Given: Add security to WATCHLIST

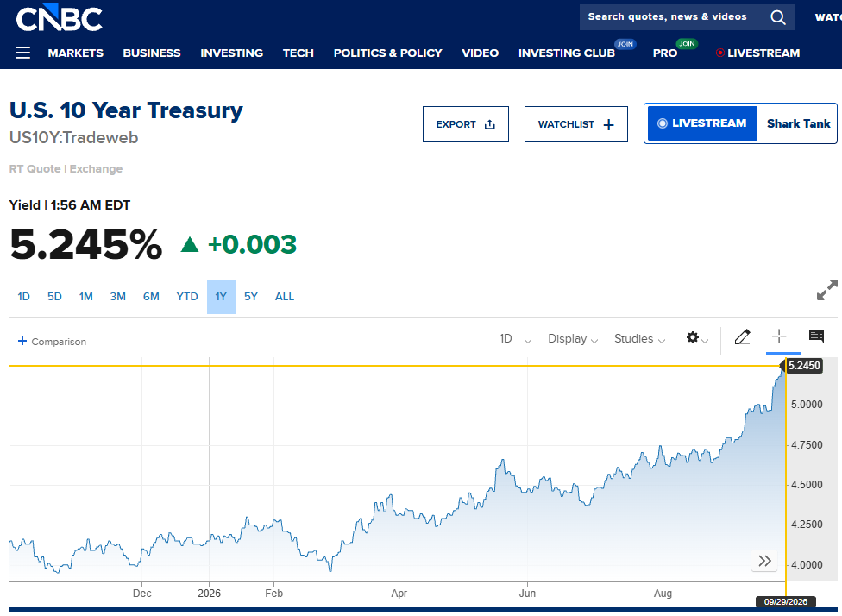Looking at the screenshot, I should click(x=575, y=124).
